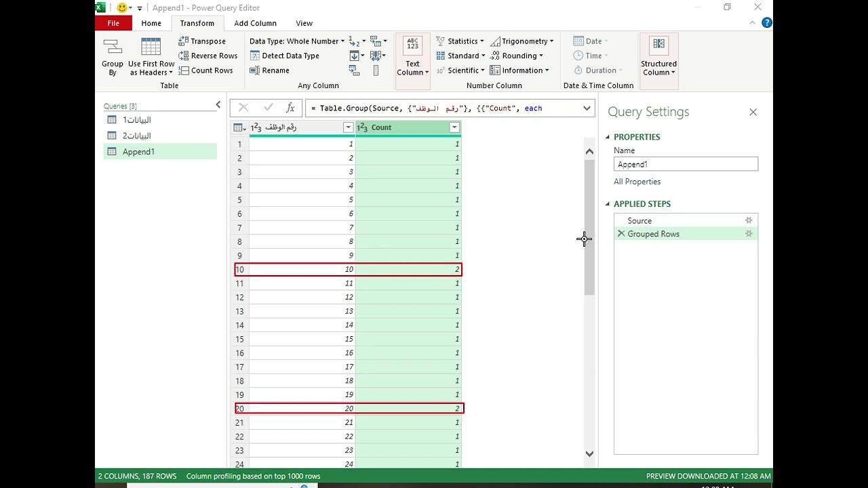This screenshot has width=868, height=488.
Task: Open the File tab
Action: point(113,23)
